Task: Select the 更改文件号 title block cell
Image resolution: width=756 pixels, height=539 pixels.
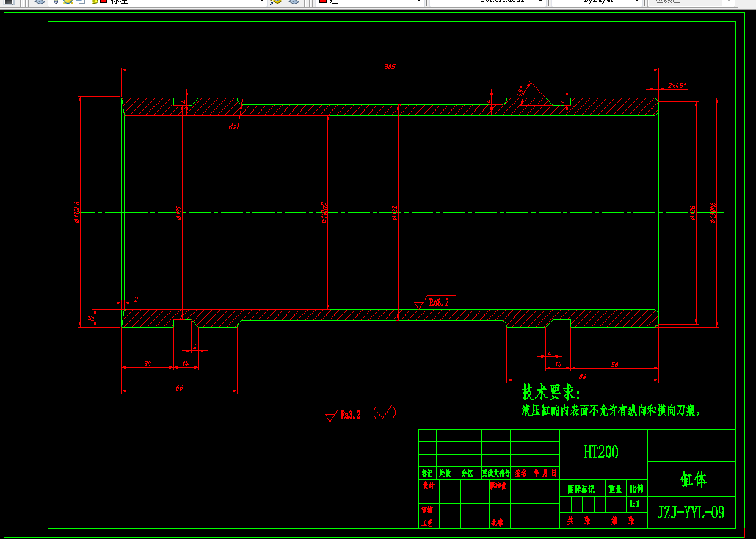Action: [496, 474]
